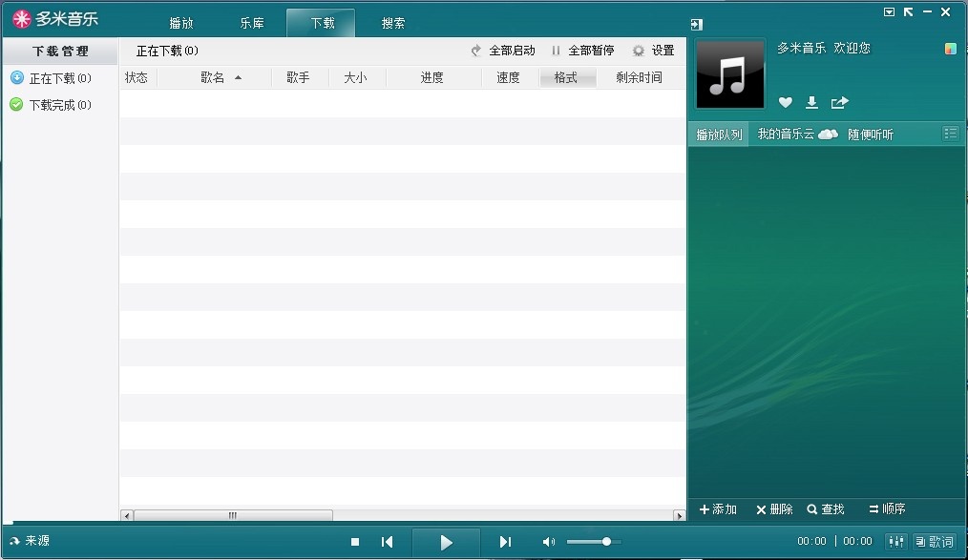
Task: Click the downloading status icon in sidebar
Action: [17, 77]
